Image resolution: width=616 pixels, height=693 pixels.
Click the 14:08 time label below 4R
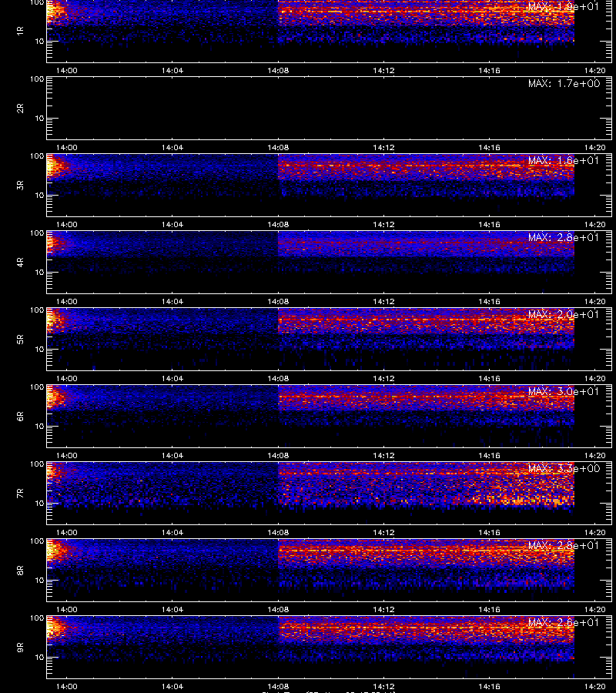click(278, 301)
